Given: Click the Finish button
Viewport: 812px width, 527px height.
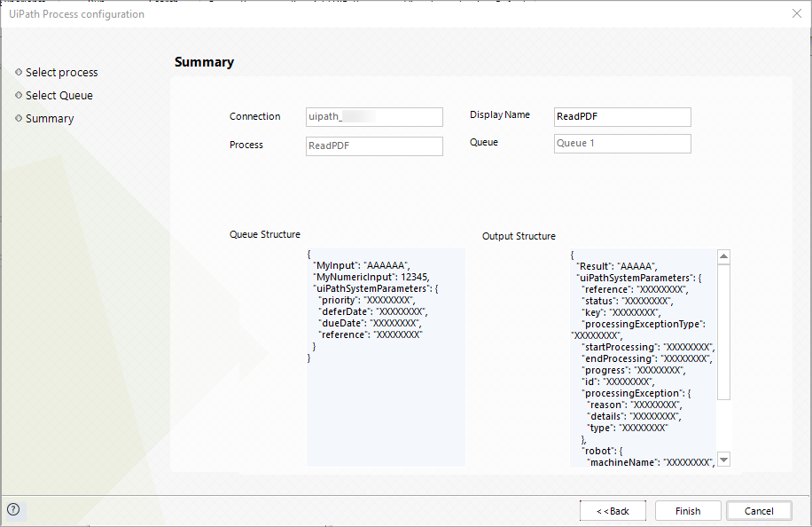Looking at the screenshot, I should pos(688,511).
